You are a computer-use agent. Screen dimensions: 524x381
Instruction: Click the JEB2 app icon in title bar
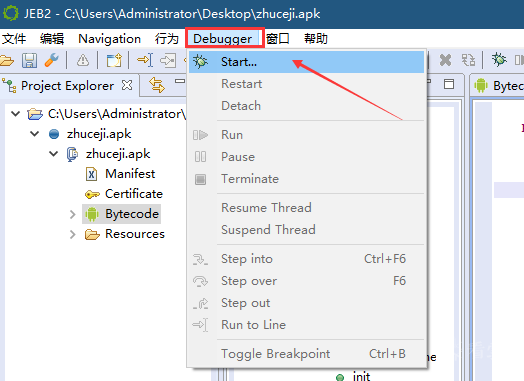click(11, 13)
